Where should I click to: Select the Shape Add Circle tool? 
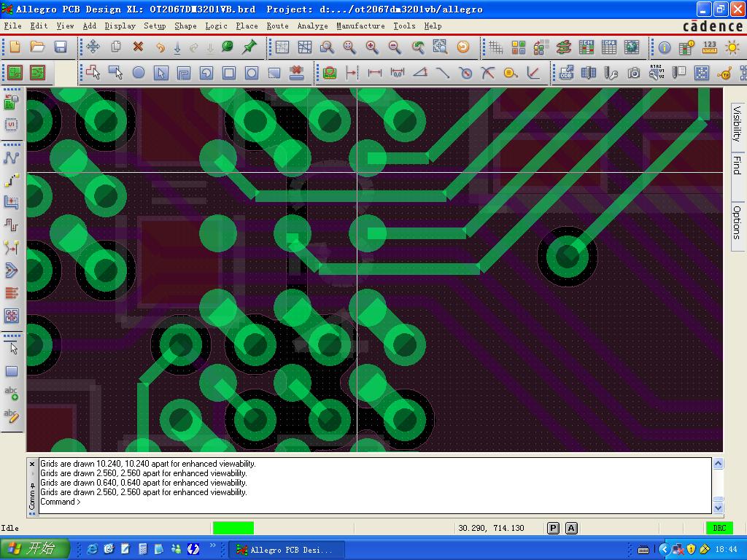pyautogui.click(x=139, y=72)
